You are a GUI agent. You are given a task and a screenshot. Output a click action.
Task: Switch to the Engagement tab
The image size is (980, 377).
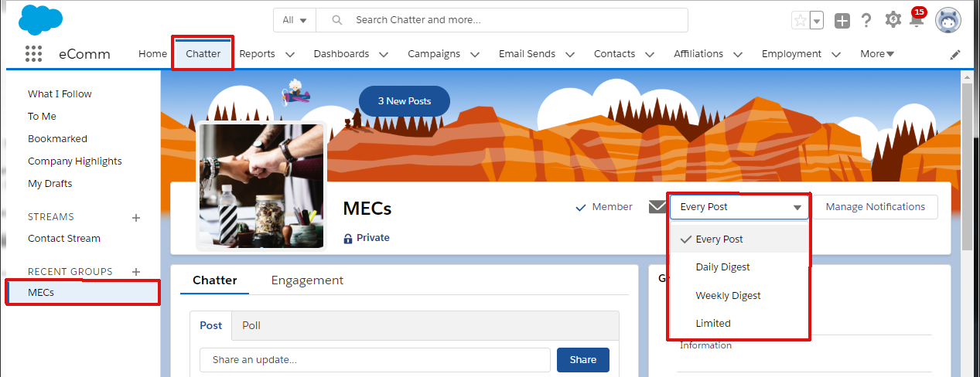[307, 280]
